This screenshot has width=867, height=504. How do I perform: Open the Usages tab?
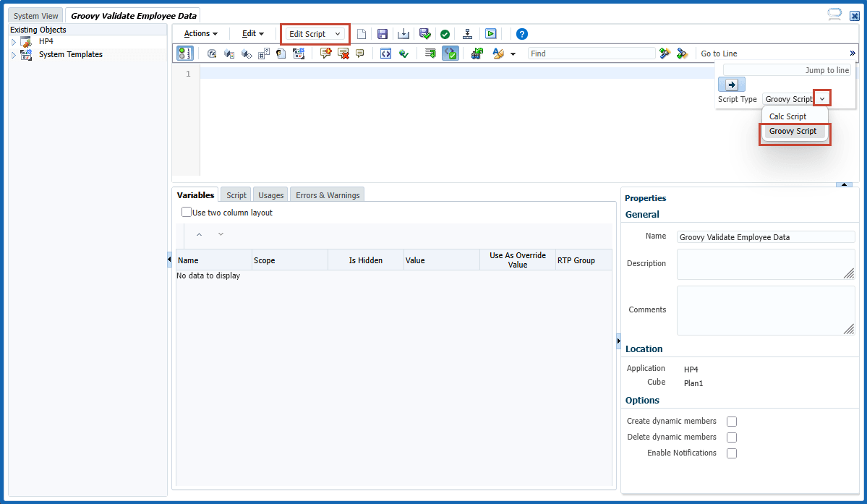click(x=271, y=195)
